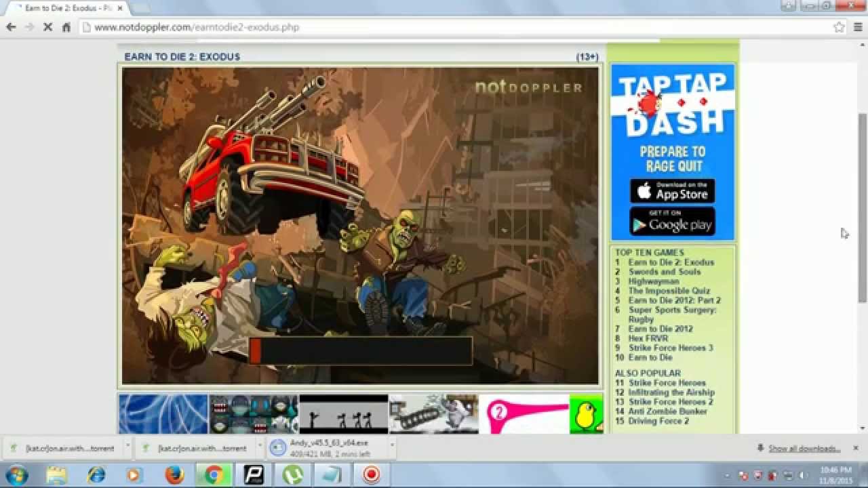Screen dimensions: 868x488
Task: Open Strike Force Heroes link ranked 11
Action: click(667, 383)
